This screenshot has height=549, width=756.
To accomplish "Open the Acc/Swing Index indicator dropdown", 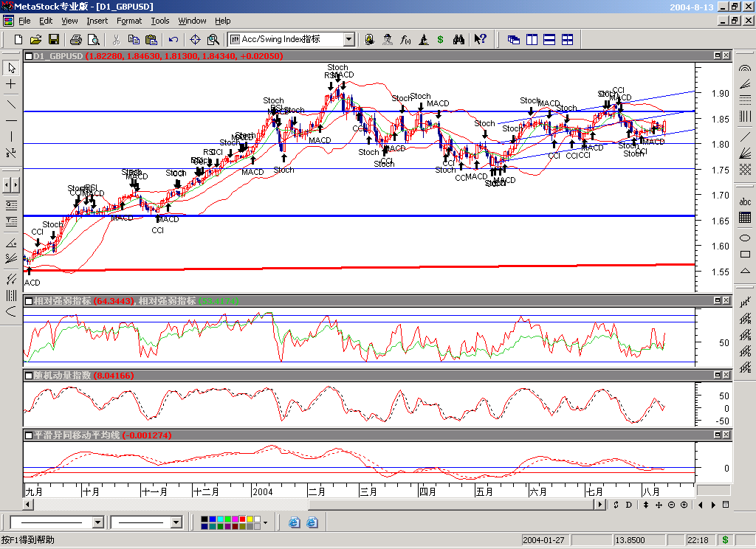I will click(348, 39).
